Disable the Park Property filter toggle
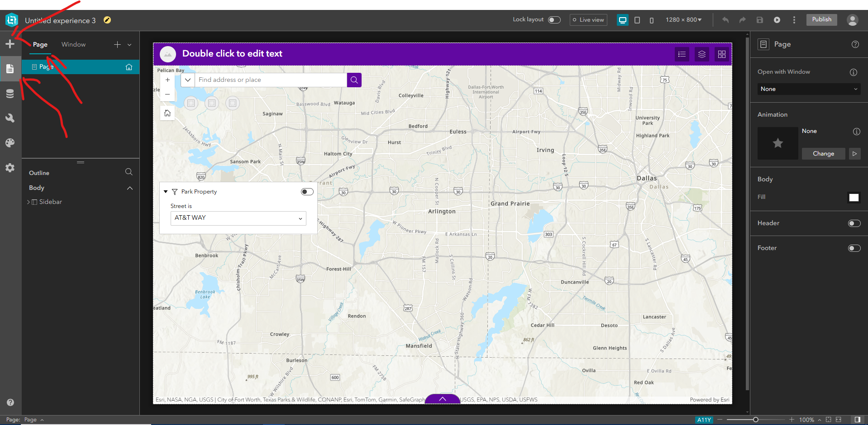Image resolution: width=868 pixels, height=425 pixels. click(307, 191)
